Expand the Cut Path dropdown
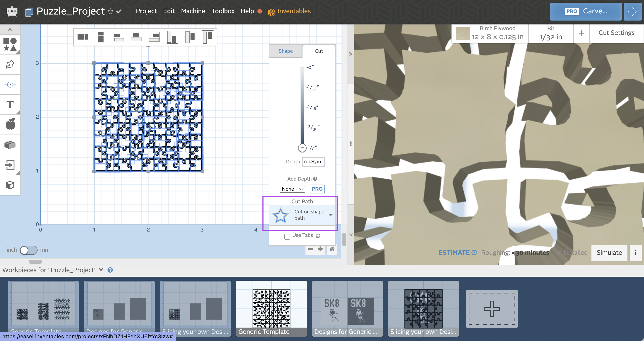 [x=330, y=215]
